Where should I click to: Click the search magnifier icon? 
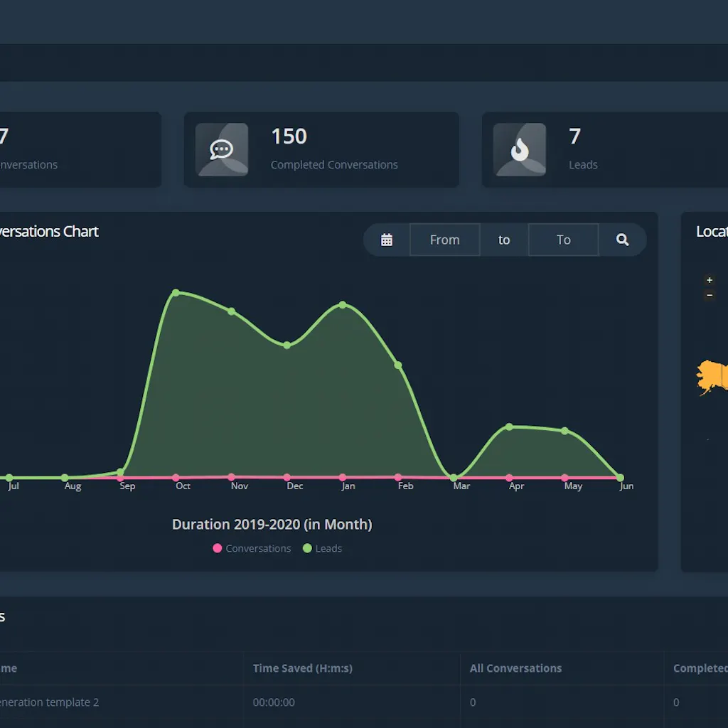coord(622,240)
